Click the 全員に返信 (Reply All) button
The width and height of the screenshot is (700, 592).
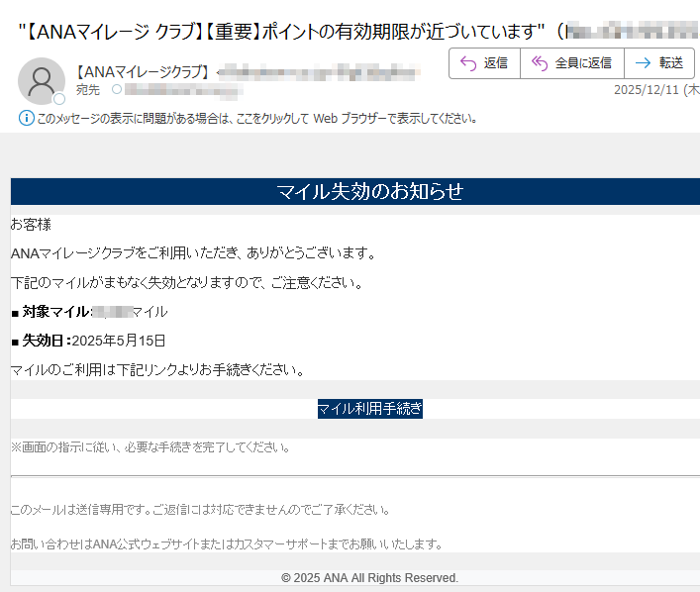[x=572, y=63]
